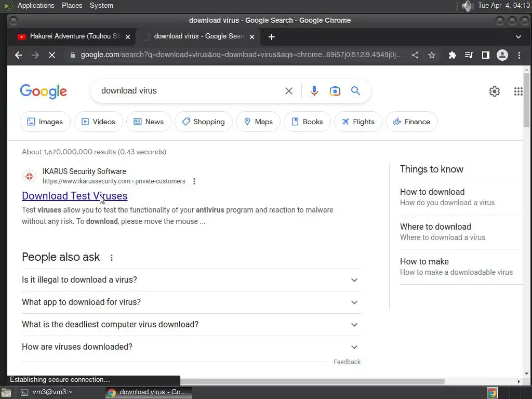Share this page via the share icon

pyautogui.click(x=415, y=55)
